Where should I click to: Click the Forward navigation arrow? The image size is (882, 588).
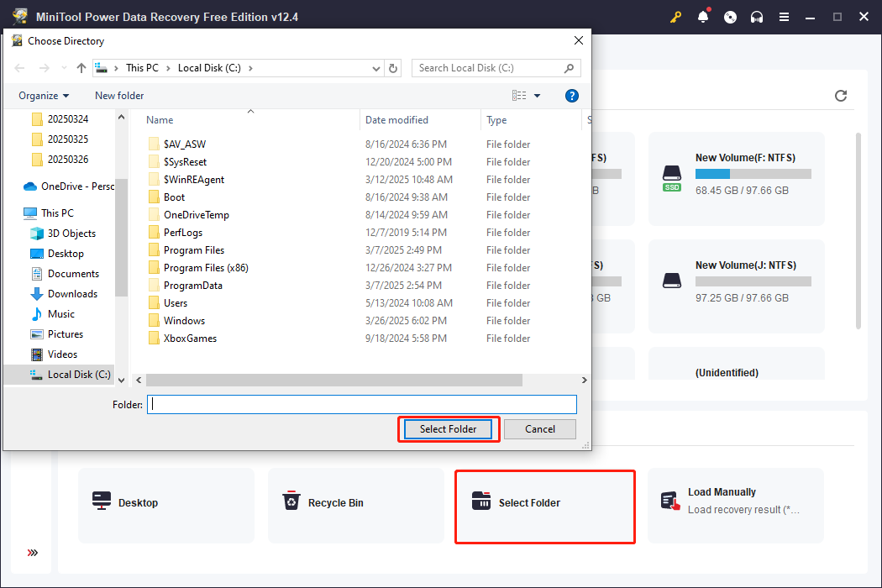(x=44, y=68)
